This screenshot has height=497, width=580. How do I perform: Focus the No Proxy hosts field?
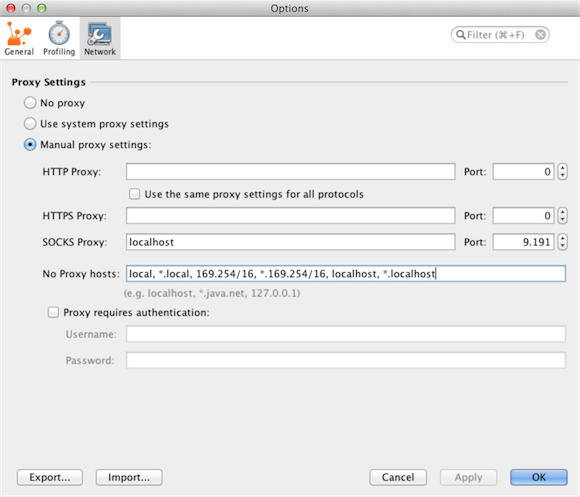[x=345, y=274]
